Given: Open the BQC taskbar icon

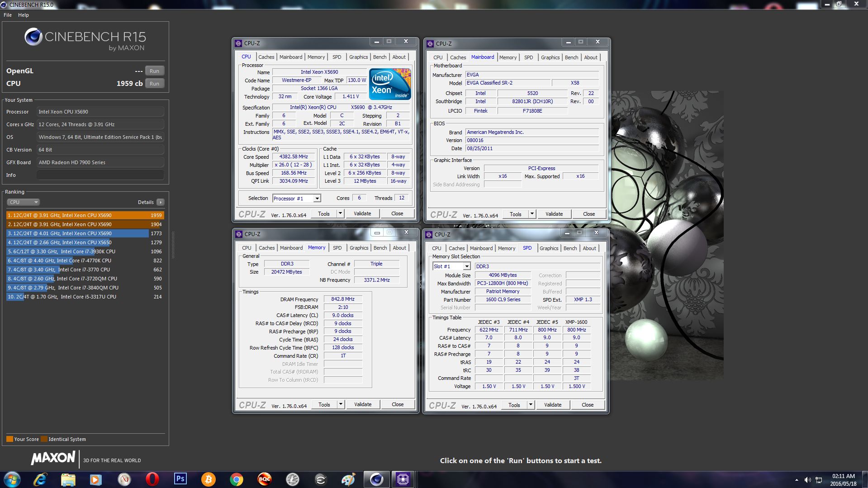Looking at the screenshot, I should (x=264, y=479).
